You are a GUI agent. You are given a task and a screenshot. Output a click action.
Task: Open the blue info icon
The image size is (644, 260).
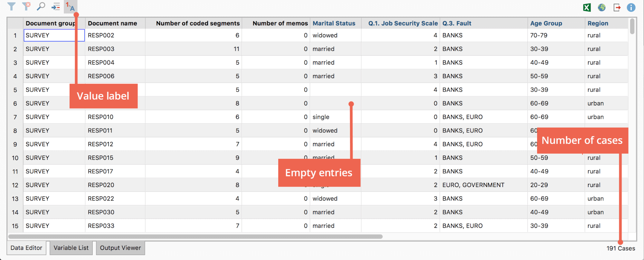click(631, 7)
